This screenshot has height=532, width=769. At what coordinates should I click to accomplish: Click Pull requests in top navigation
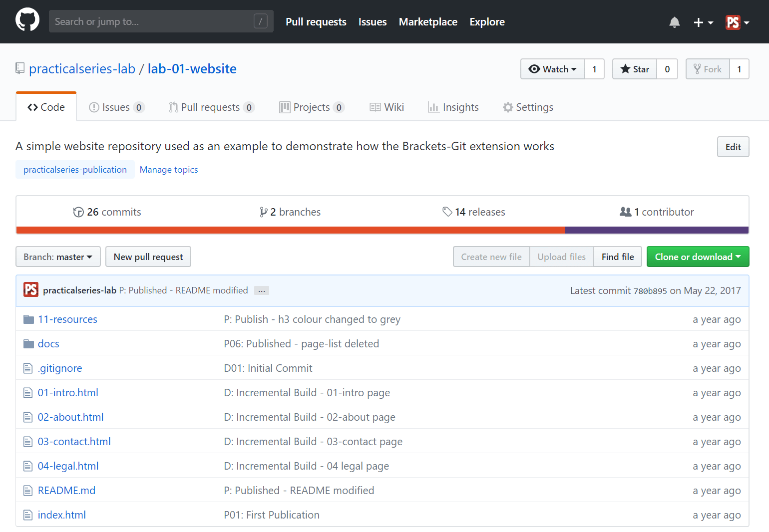316,22
